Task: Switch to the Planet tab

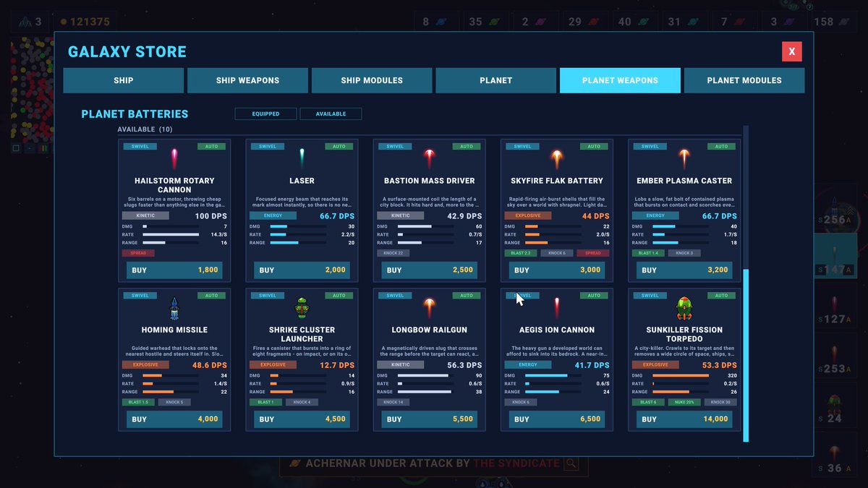Action: 496,80
